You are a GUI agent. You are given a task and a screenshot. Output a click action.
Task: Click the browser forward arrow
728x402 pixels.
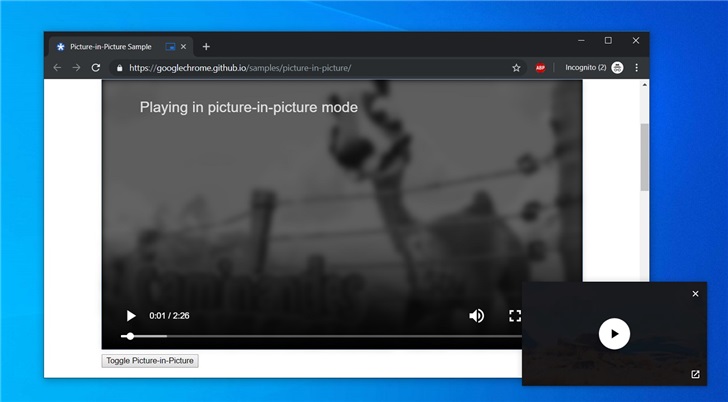click(76, 68)
